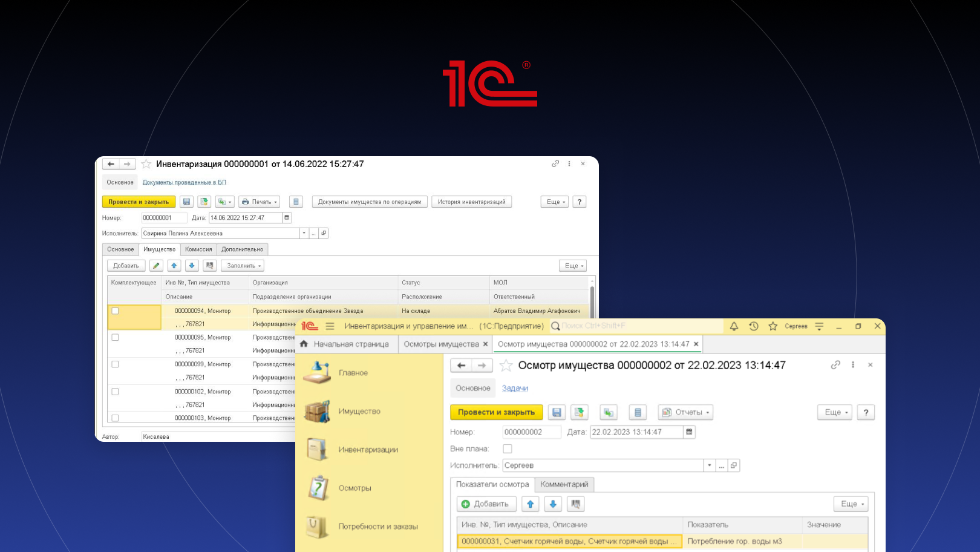Check the box for Монитор 000000095
Screen dimensions: 980x552
[x=115, y=338]
